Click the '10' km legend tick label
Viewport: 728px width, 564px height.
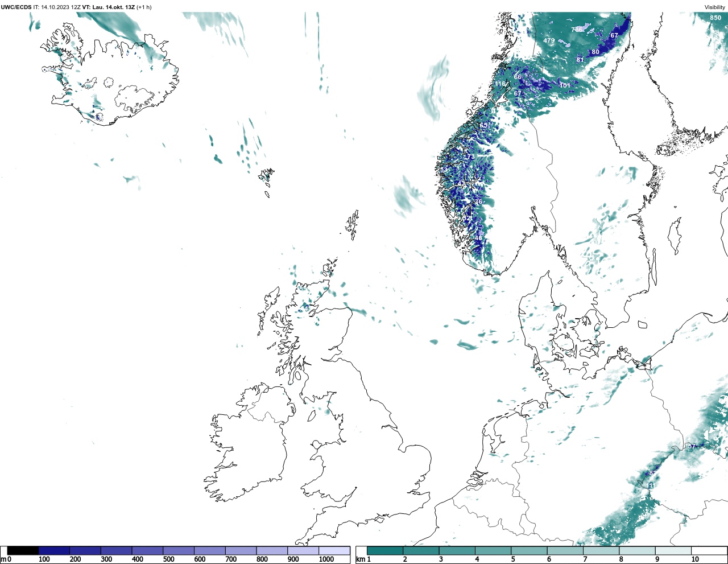(x=695, y=559)
